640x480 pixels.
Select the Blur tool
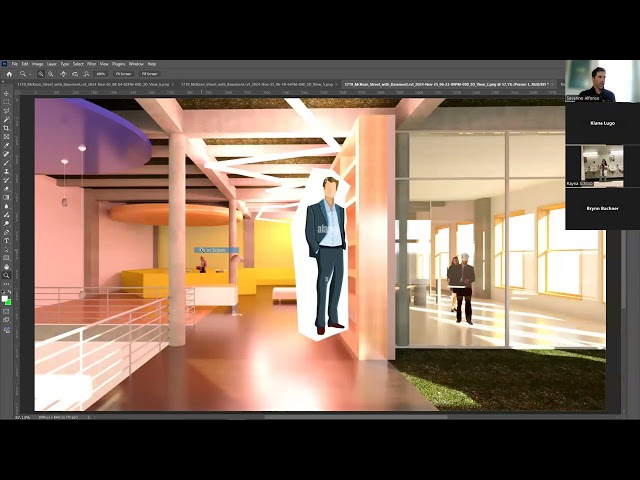(7, 206)
